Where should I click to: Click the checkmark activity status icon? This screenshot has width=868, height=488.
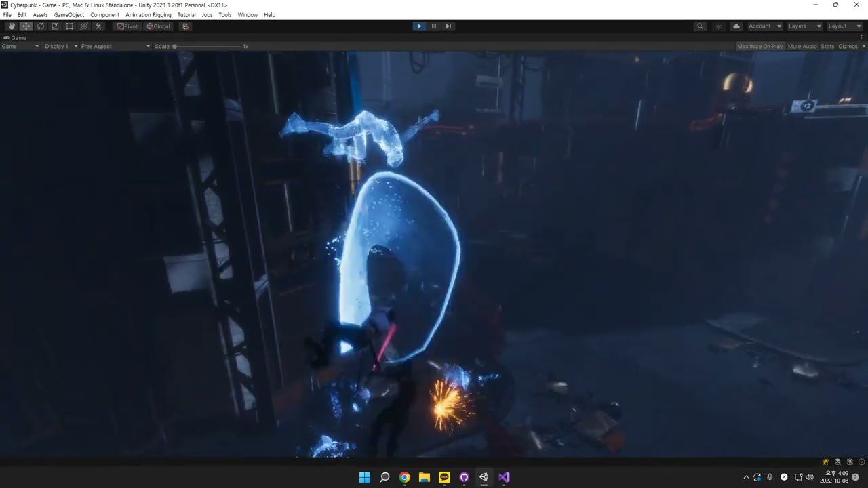tap(861, 462)
